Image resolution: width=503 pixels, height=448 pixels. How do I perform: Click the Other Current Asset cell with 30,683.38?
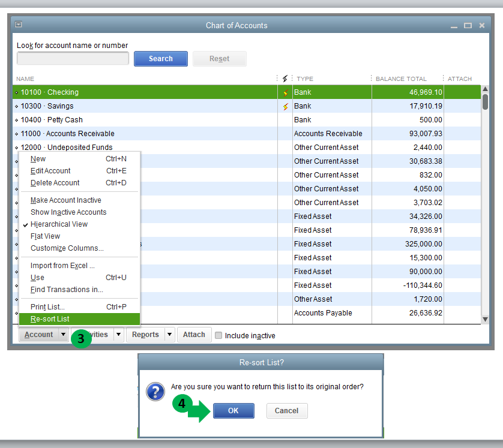pos(332,161)
